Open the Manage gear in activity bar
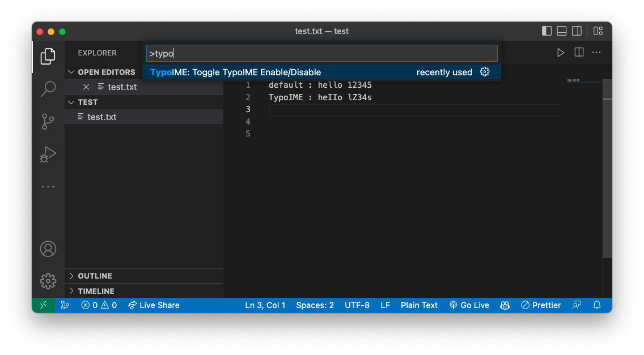644x355 pixels. point(48,281)
